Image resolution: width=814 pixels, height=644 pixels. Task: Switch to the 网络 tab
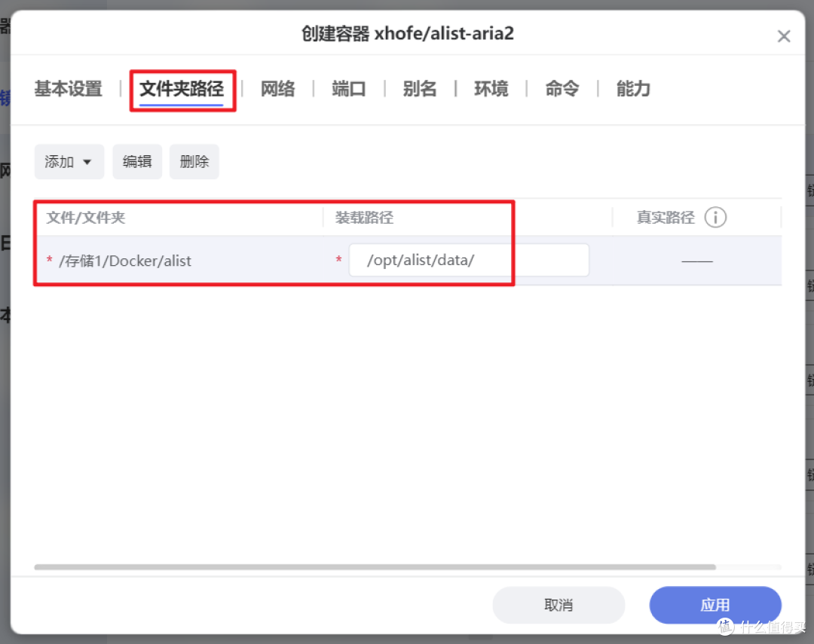tap(277, 89)
